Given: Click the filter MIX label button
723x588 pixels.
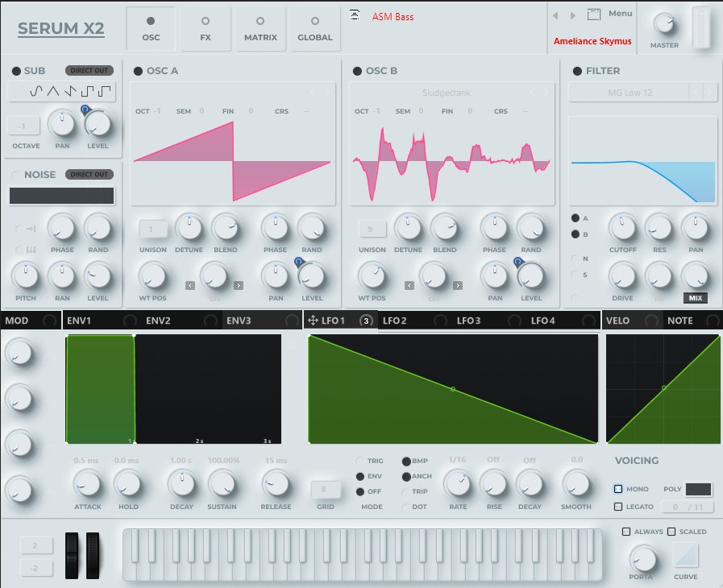Looking at the screenshot, I should tap(696, 298).
